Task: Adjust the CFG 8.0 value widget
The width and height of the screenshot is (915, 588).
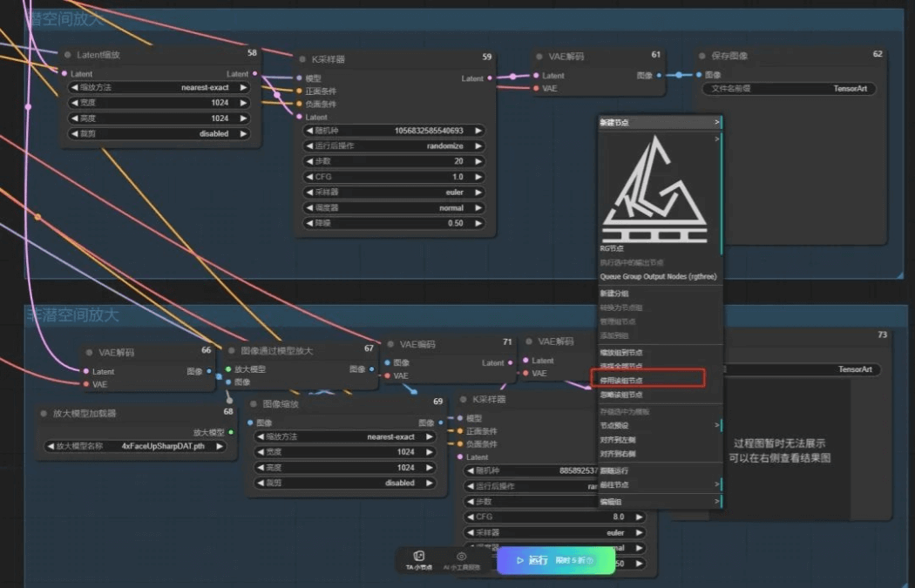Action: 555,517
